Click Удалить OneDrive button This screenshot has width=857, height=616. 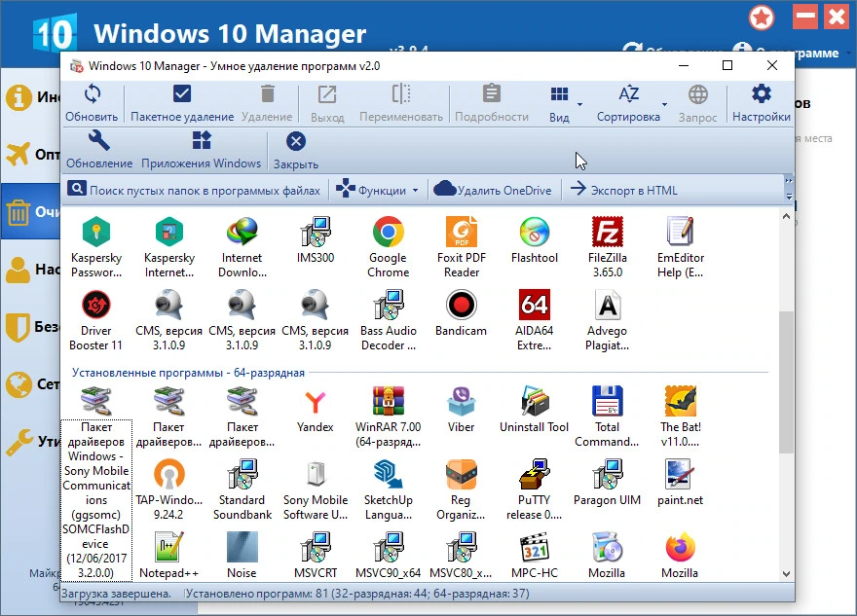pyautogui.click(x=493, y=190)
